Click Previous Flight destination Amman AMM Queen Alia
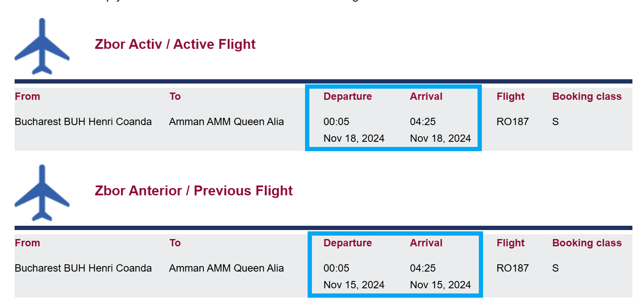Viewport: 644px width, 308px height. pyautogui.click(x=226, y=268)
